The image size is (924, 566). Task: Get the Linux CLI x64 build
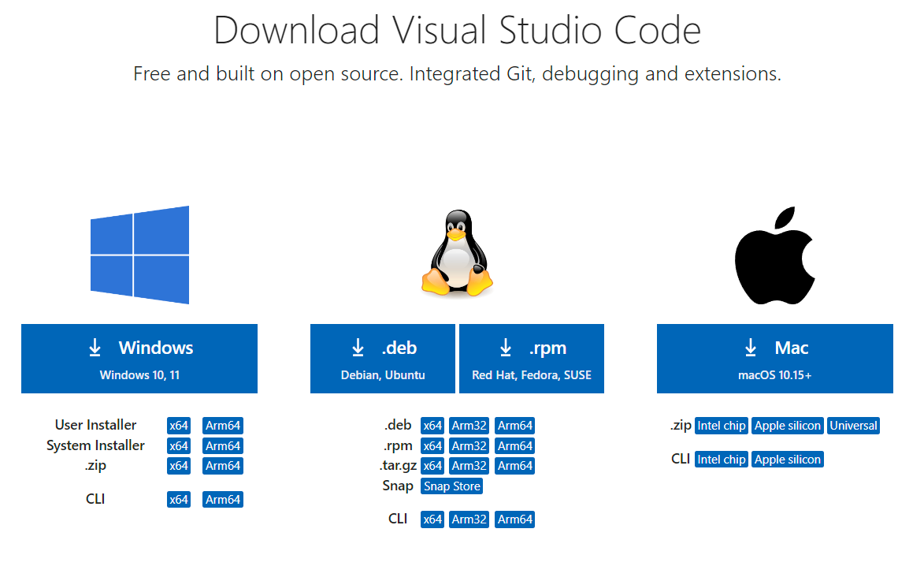(x=432, y=519)
